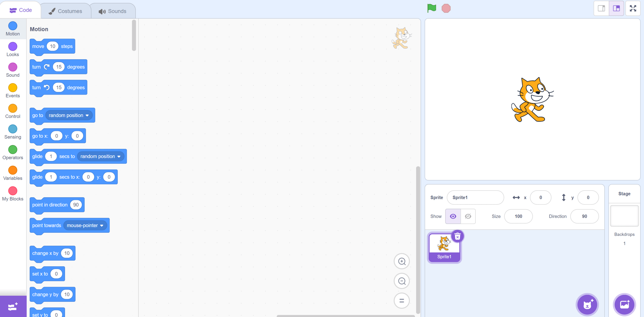The height and width of the screenshot is (317, 644).
Task: Show the sprite with the eye toggle
Action: [453, 216]
